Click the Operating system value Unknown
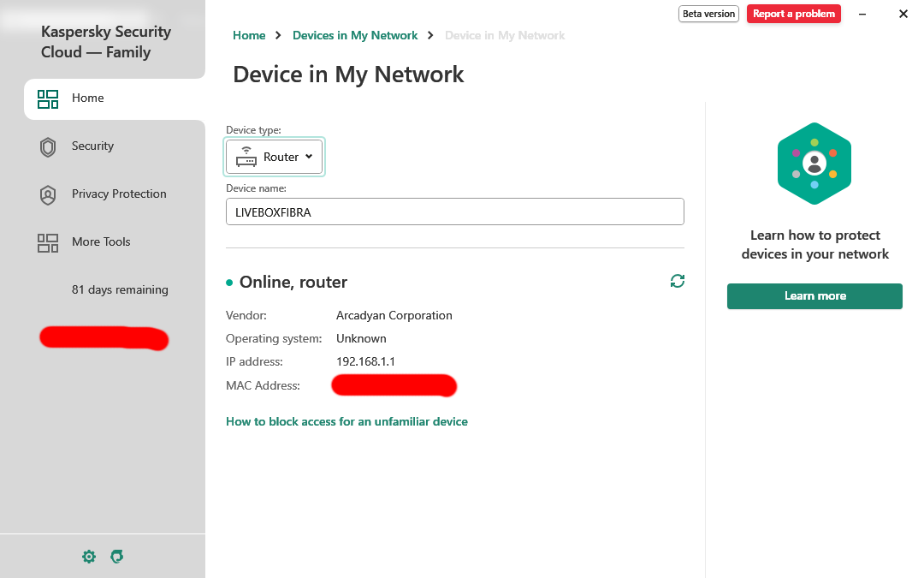924x578 pixels. point(361,338)
